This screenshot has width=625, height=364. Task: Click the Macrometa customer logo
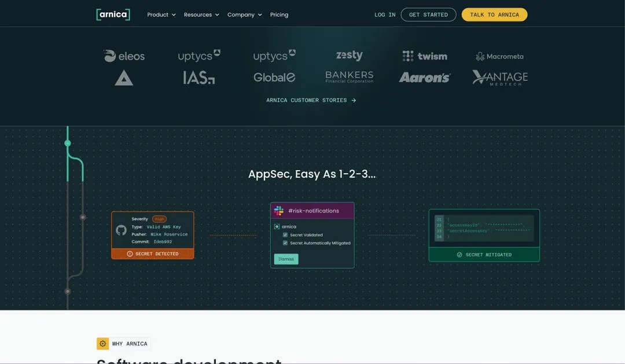499,56
